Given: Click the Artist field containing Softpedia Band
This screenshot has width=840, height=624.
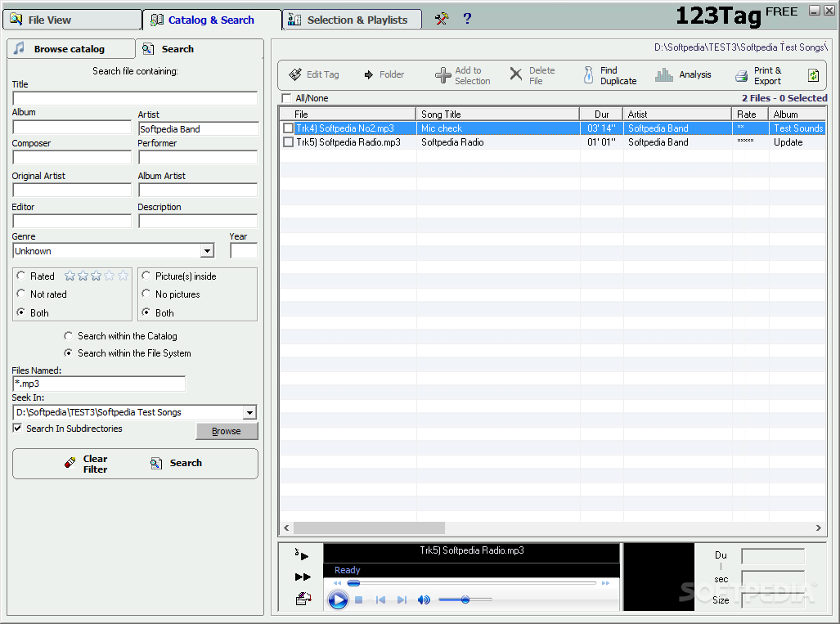Looking at the screenshot, I should [198, 128].
